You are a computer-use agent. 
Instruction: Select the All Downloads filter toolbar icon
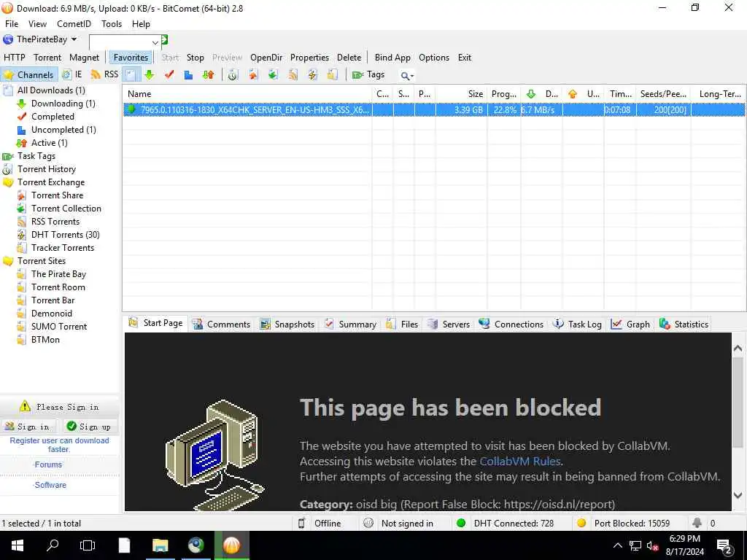tap(131, 74)
